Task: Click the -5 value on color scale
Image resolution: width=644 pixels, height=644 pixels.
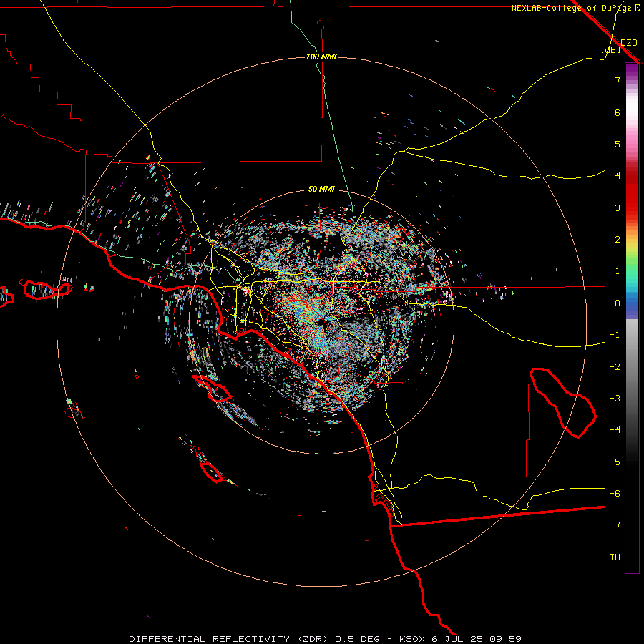Action: [x=615, y=462]
